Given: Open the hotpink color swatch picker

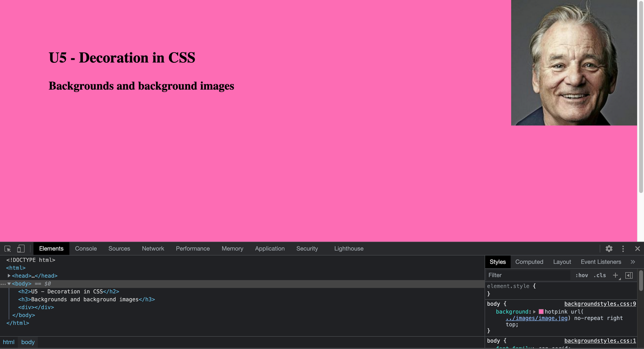Looking at the screenshot, I should tap(541, 312).
